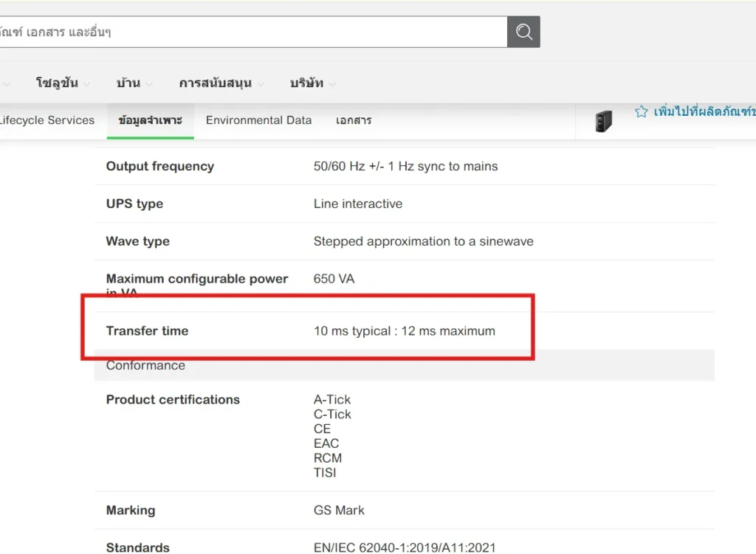The image size is (756, 554).
Task: Select the EAC certification entry
Action: (x=326, y=443)
